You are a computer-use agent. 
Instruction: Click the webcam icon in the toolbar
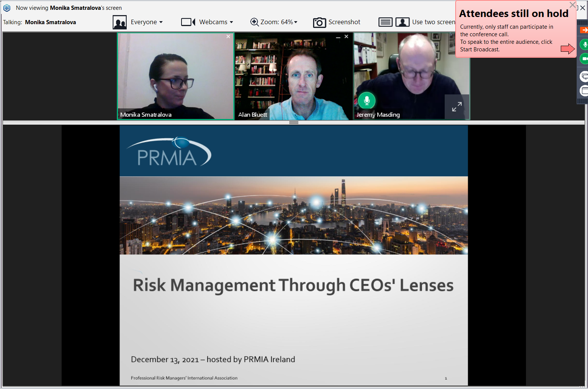coord(188,22)
